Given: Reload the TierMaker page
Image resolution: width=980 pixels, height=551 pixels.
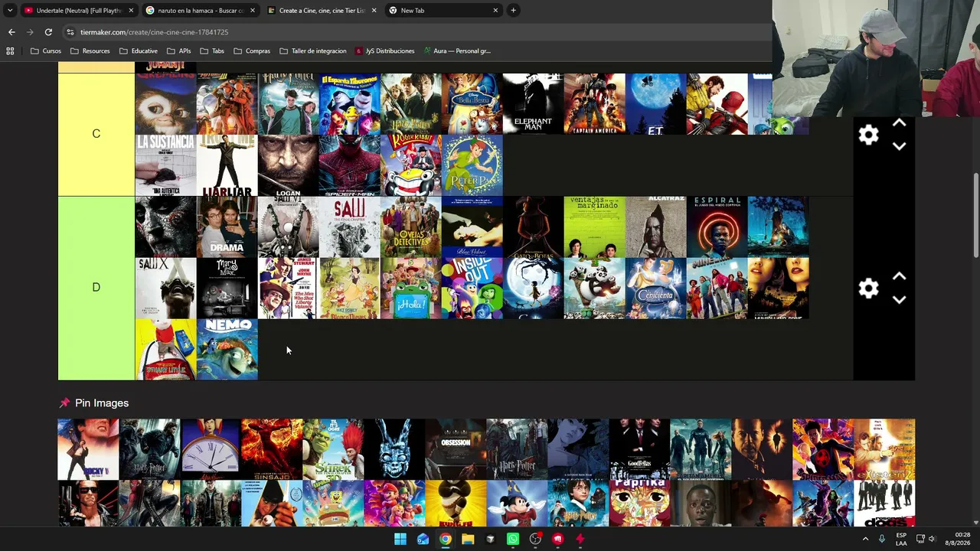Looking at the screenshot, I should (48, 32).
